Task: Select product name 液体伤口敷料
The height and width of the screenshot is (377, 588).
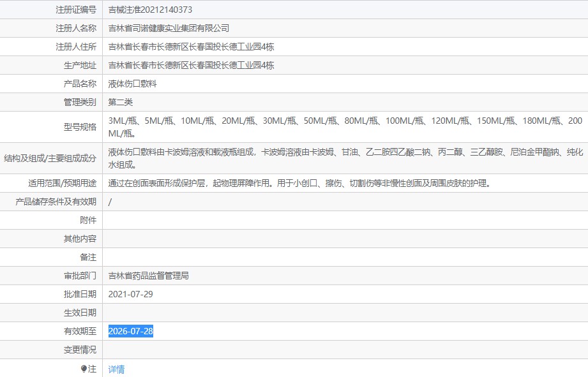Action: (x=133, y=84)
